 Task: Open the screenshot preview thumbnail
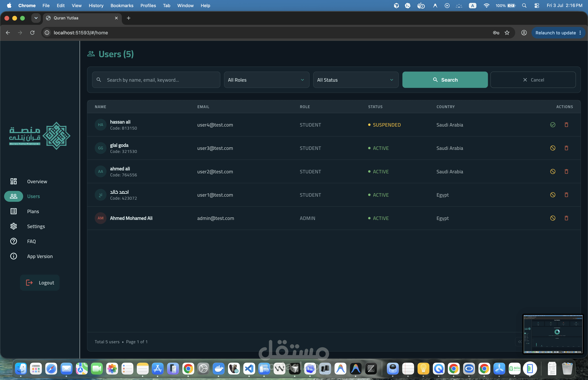pyautogui.click(x=553, y=334)
